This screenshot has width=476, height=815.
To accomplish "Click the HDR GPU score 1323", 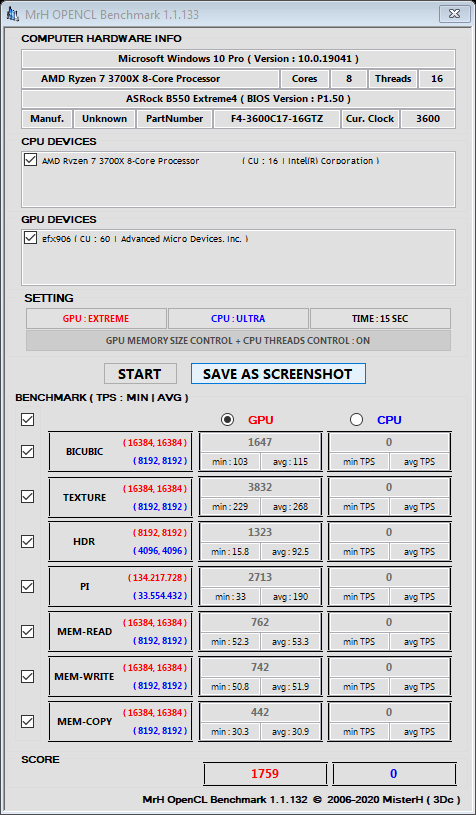I will click(x=260, y=532).
